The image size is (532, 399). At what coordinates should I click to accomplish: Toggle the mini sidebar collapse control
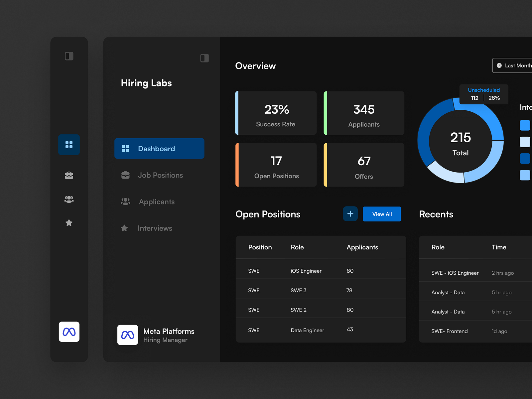pyautogui.click(x=69, y=56)
